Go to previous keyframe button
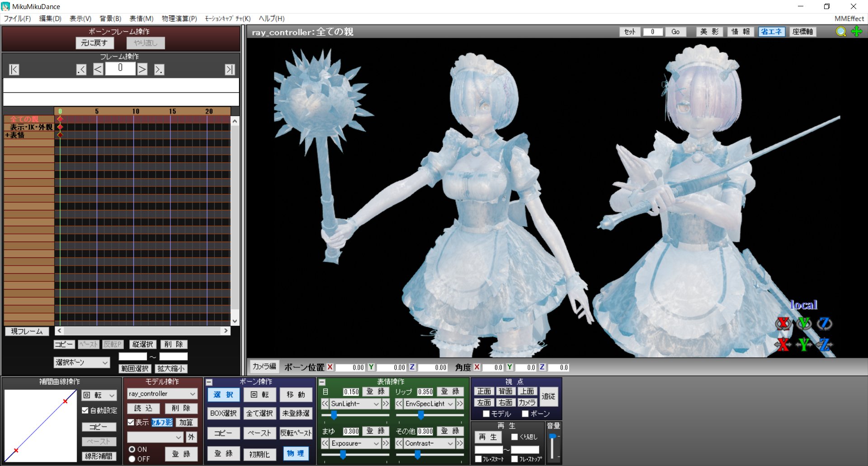Viewport: 868px width, 466px height. (x=81, y=69)
